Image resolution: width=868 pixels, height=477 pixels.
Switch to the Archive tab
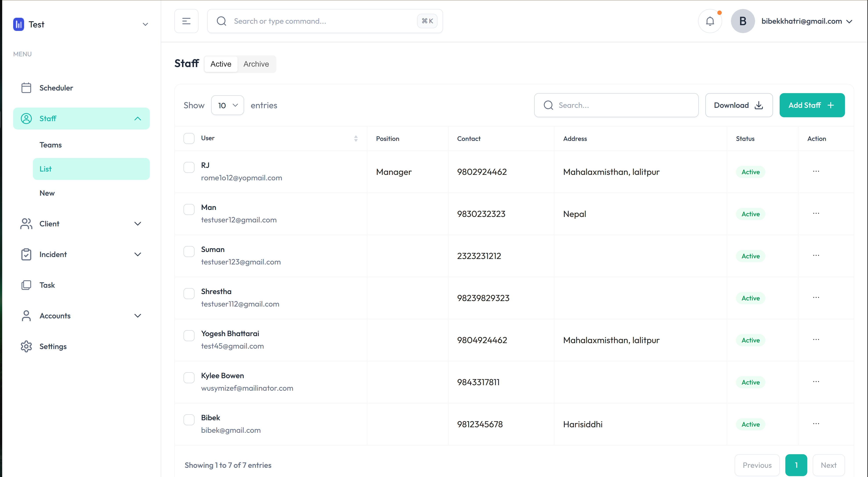click(x=256, y=64)
